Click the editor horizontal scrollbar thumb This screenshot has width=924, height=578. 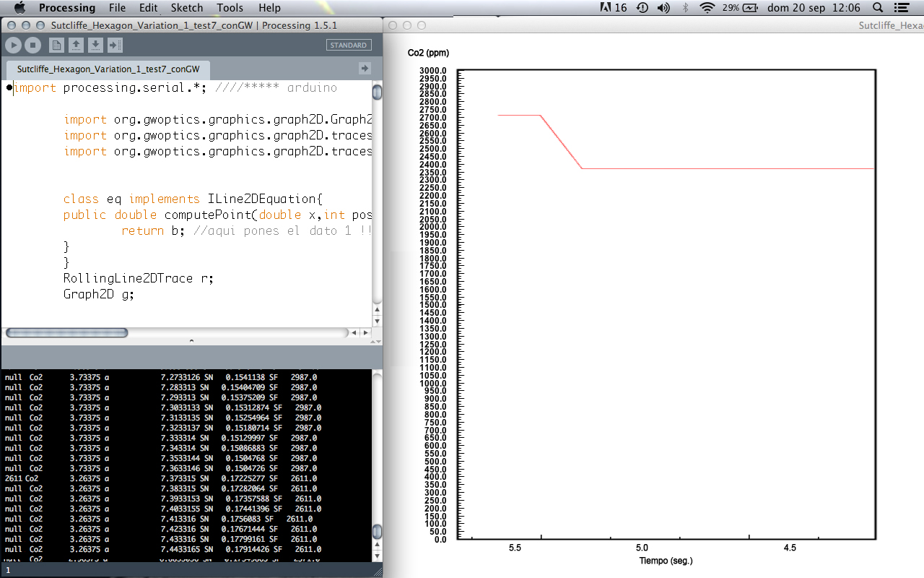click(67, 333)
